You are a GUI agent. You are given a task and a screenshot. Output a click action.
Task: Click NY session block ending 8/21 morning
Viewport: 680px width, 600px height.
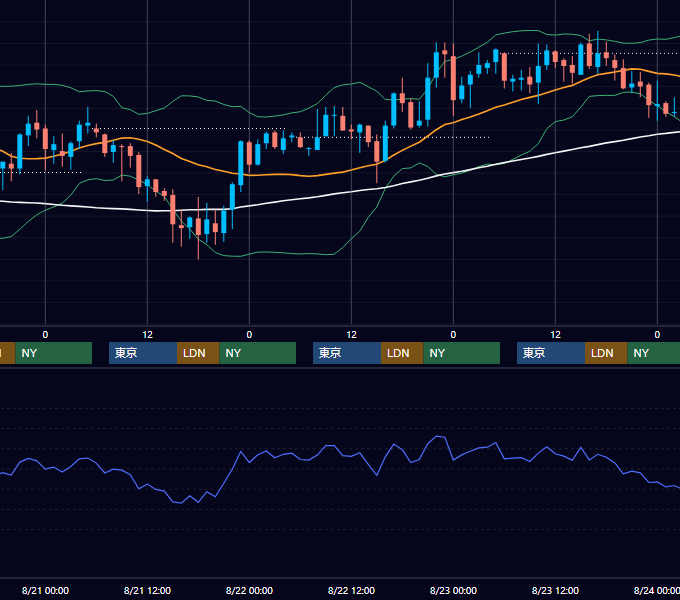[54, 353]
